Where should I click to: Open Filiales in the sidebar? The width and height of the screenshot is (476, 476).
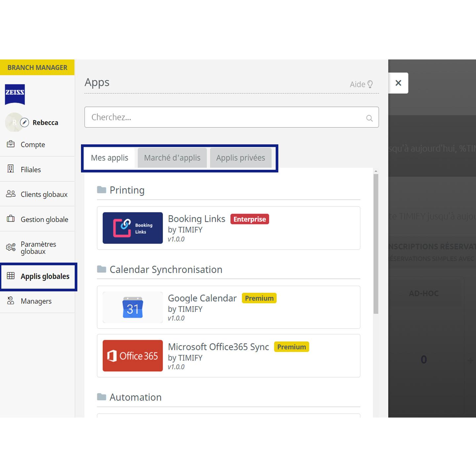pos(37,169)
